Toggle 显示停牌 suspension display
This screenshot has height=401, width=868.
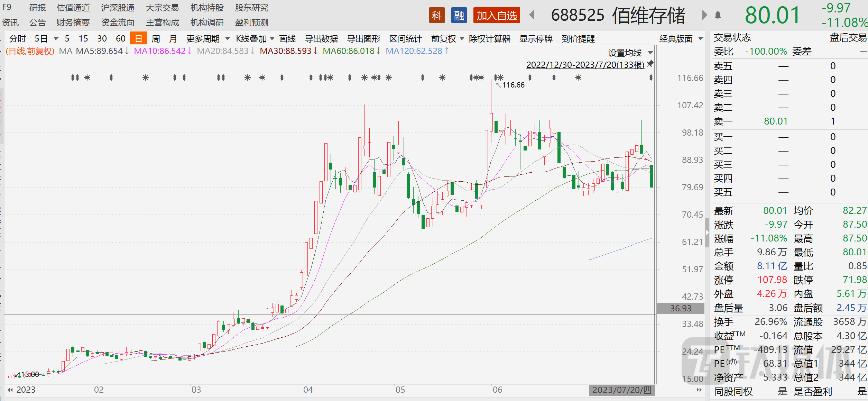pos(536,39)
